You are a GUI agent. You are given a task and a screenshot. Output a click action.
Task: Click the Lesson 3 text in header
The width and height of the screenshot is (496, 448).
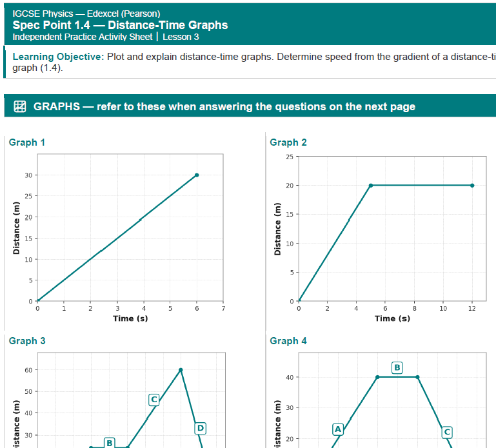181,37
